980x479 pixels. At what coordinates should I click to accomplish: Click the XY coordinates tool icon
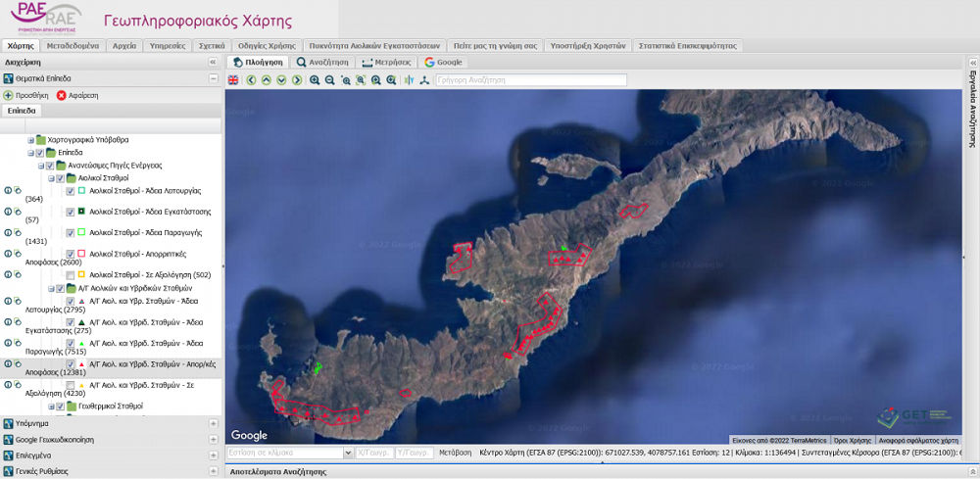[x=409, y=80]
